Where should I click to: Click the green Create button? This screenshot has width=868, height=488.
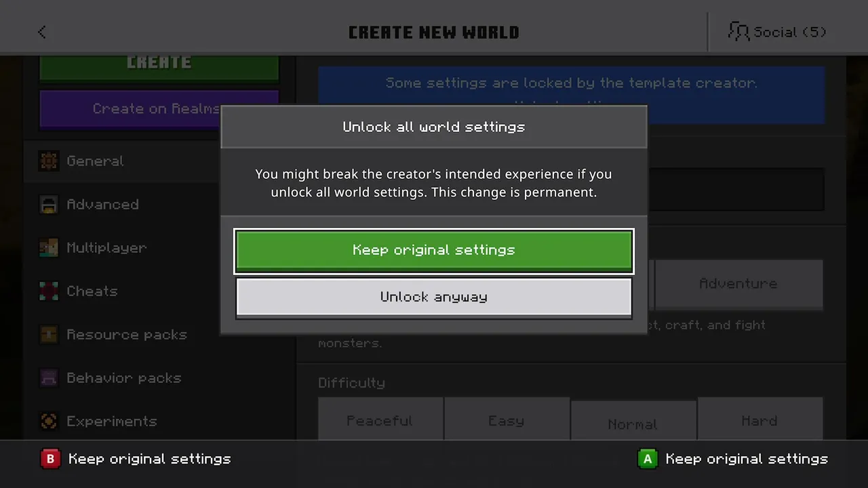[159, 68]
